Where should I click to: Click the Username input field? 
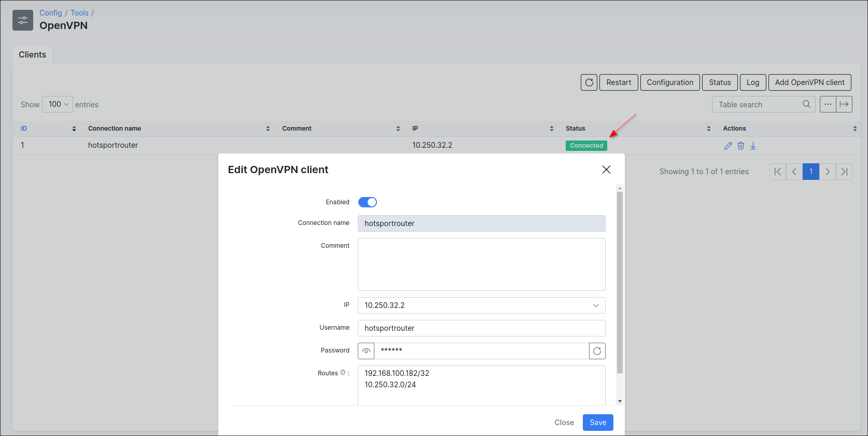pos(481,328)
